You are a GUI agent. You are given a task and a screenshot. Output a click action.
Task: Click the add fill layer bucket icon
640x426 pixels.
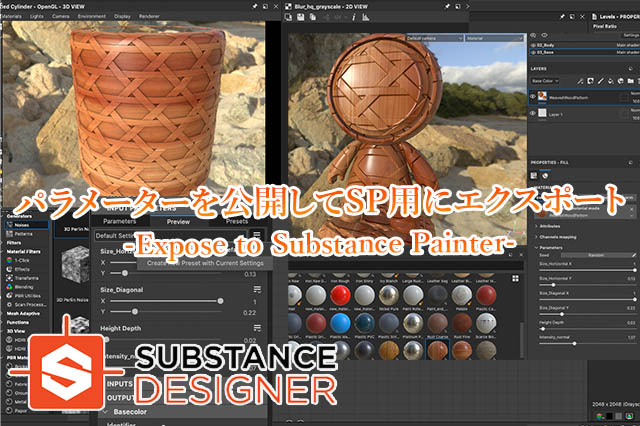pos(611,81)
